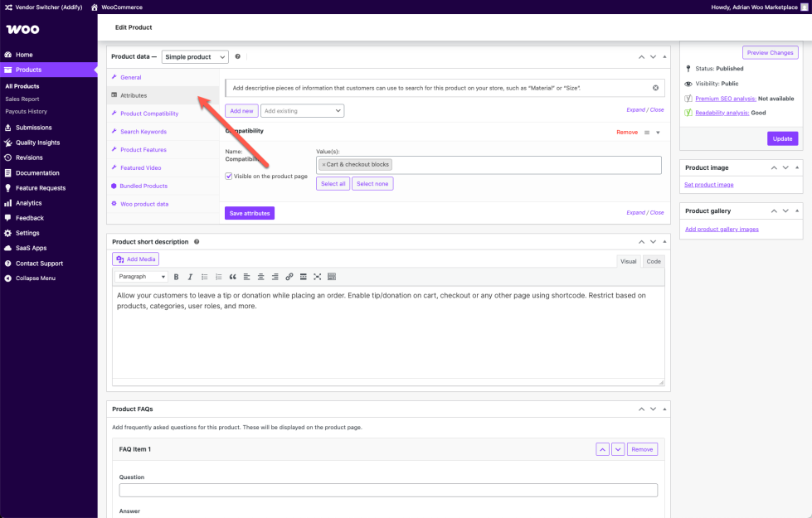
Task: Collapse the Compatibility attribute row
Action: (658, 133)
